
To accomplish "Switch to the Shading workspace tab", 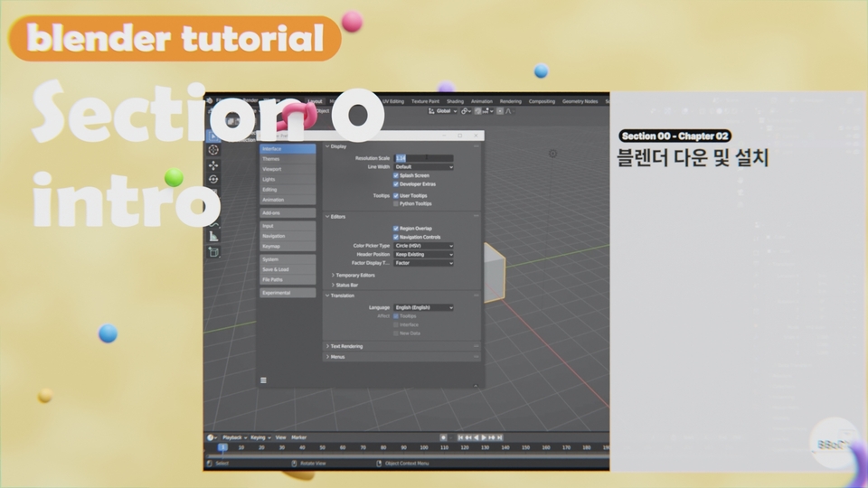I will click(x=455, y=101).
